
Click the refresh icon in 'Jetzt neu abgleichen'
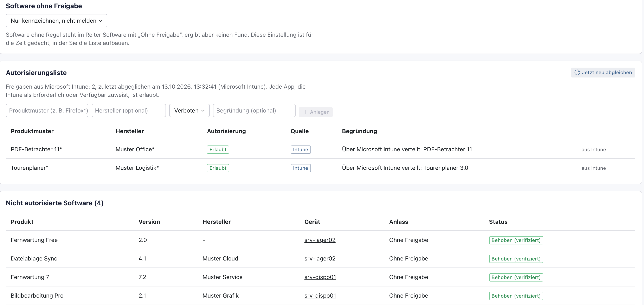pos(577,72)
